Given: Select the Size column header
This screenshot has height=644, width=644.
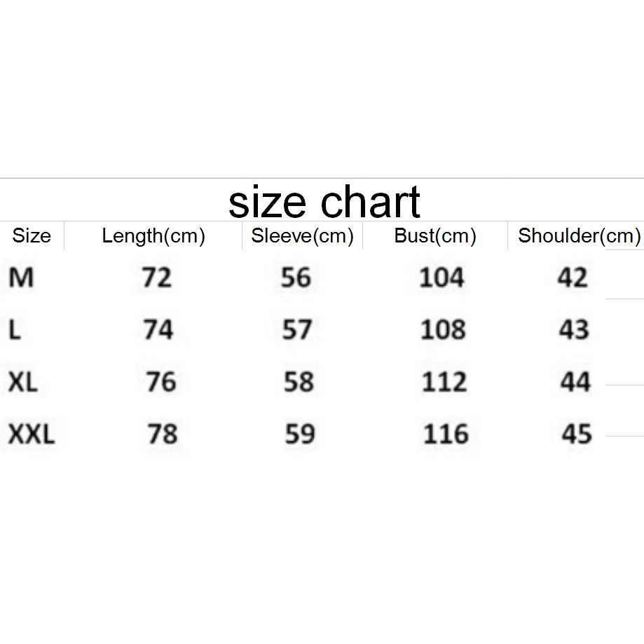Looking at the screenshot, I should pos(32,235).
